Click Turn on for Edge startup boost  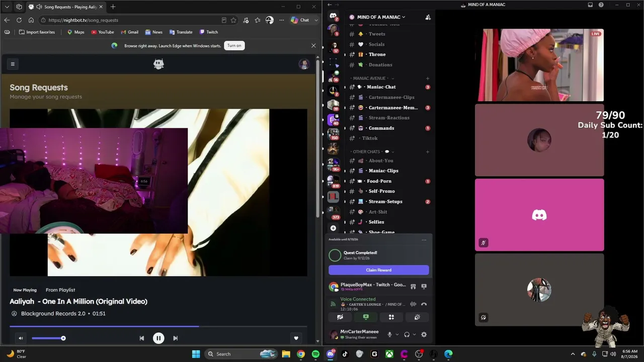point(234,46)
